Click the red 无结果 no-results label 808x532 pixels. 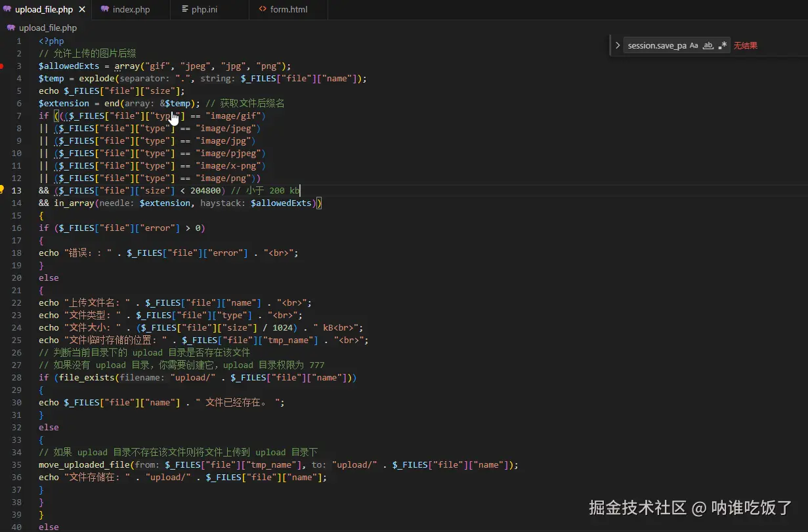[x=745, y=45]
